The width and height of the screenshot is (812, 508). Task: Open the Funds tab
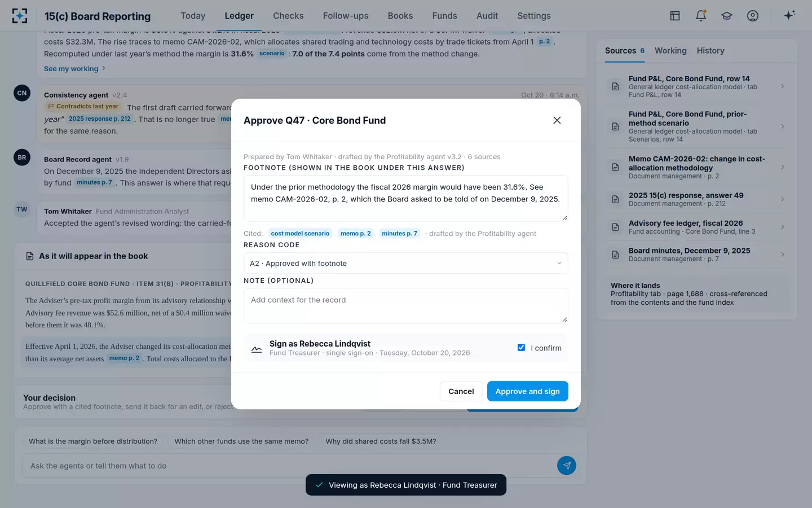click(444, 16)
